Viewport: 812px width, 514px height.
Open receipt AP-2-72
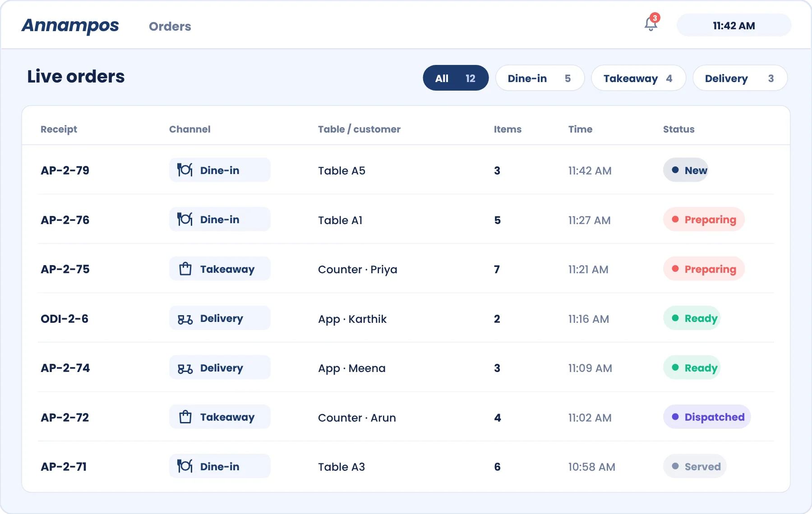tap(65, 418)
